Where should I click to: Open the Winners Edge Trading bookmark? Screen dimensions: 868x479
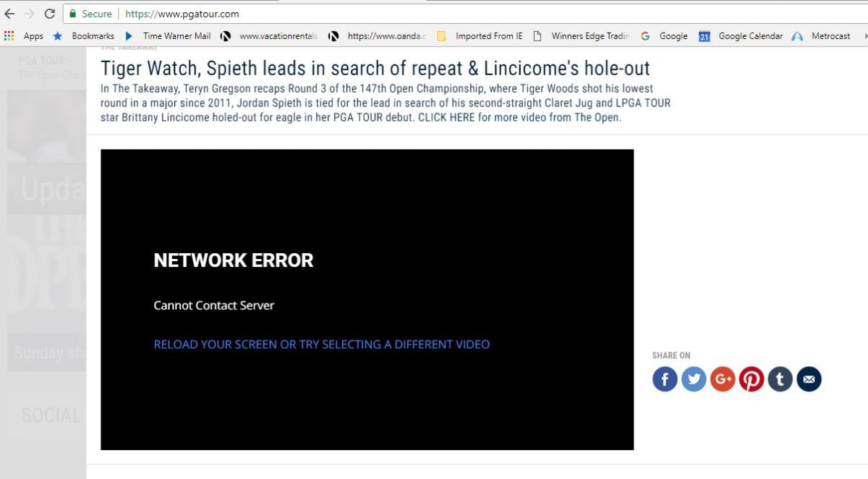[x=582, y=36]
